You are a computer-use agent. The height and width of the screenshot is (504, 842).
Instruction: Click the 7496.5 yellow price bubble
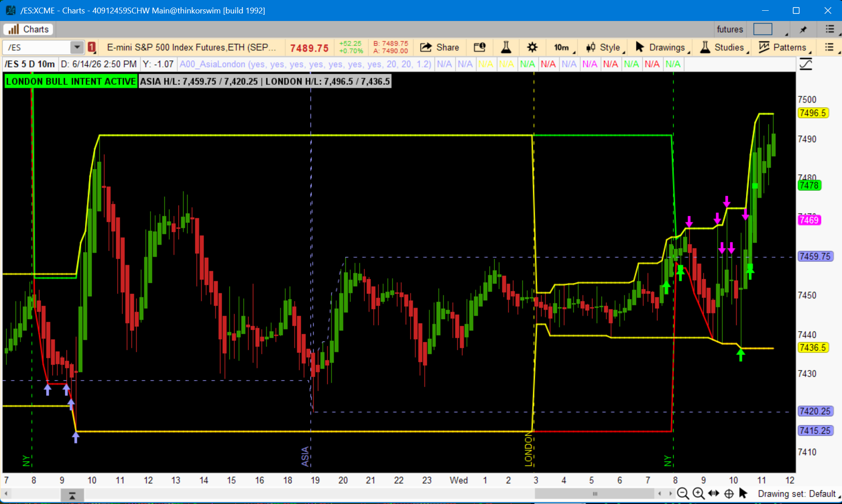(x=813, y=113)
